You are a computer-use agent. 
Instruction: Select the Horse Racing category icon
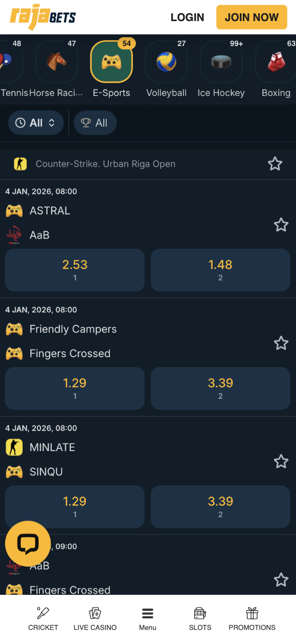click(x=56, y=61)
